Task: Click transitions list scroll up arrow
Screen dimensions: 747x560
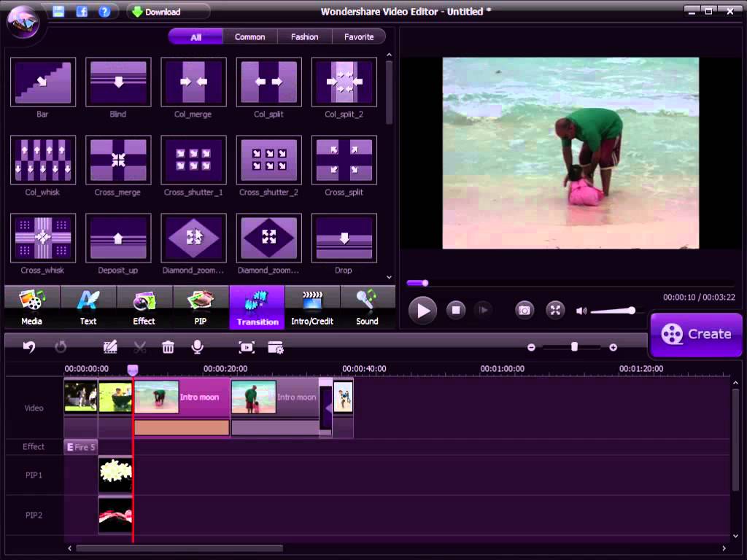Action: 390,55
